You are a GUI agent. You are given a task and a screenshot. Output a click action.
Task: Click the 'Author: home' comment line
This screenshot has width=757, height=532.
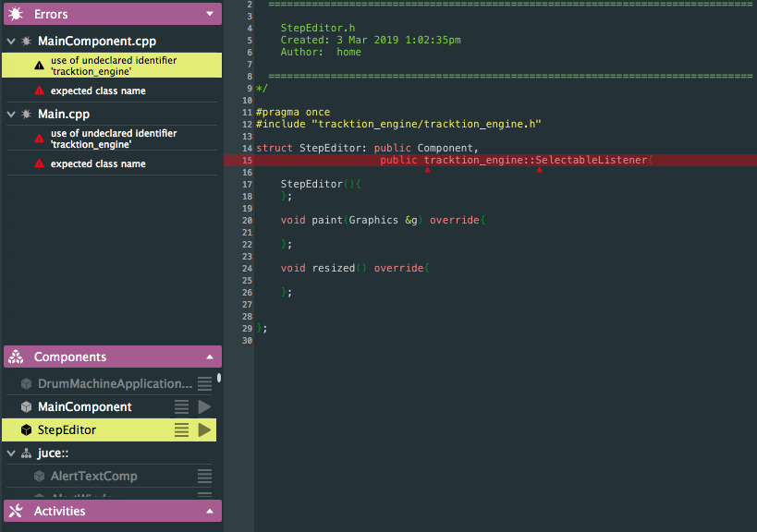(321, 52)
